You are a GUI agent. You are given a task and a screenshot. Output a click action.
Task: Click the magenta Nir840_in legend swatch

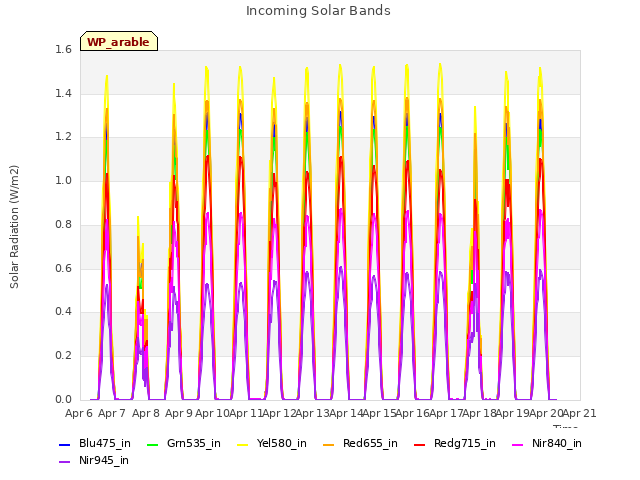[x=518, y=444]
